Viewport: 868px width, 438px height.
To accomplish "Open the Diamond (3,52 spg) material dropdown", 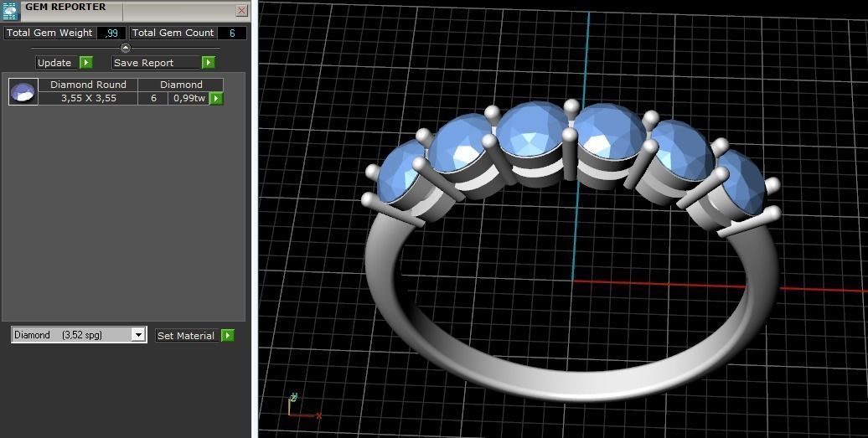I will [79, 335].
